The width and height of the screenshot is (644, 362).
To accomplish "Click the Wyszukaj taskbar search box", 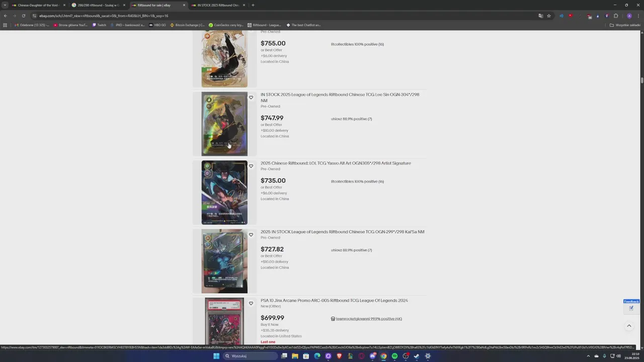I will click(x=250, y=356).
